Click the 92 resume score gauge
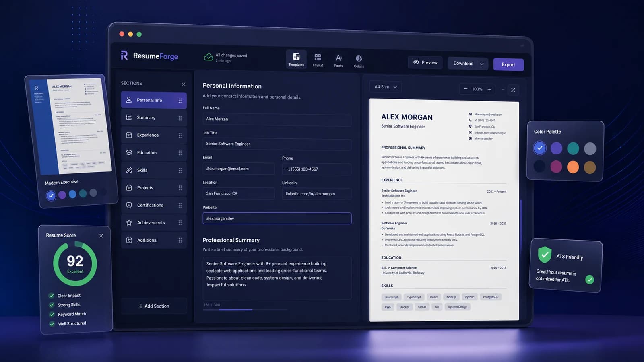Image resolution: width=644 pixels, height=362 pixels. 75,263
